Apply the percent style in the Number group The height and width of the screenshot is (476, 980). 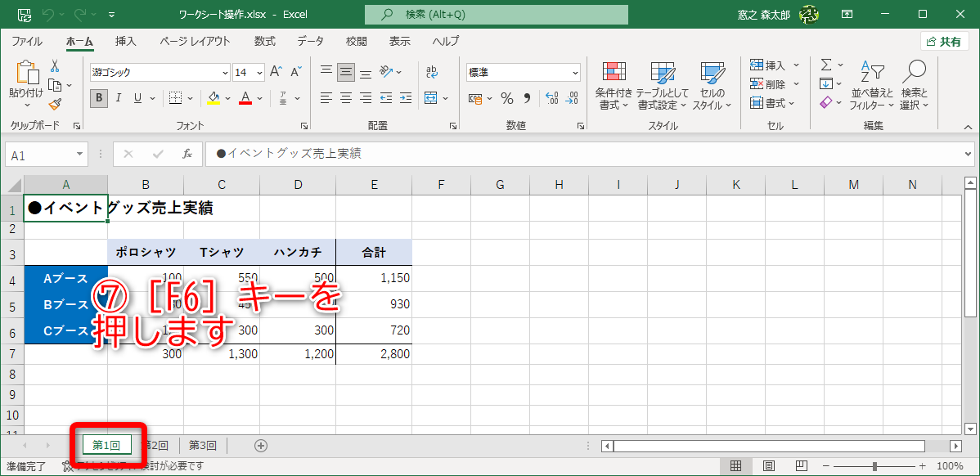(x=506, y=97)
